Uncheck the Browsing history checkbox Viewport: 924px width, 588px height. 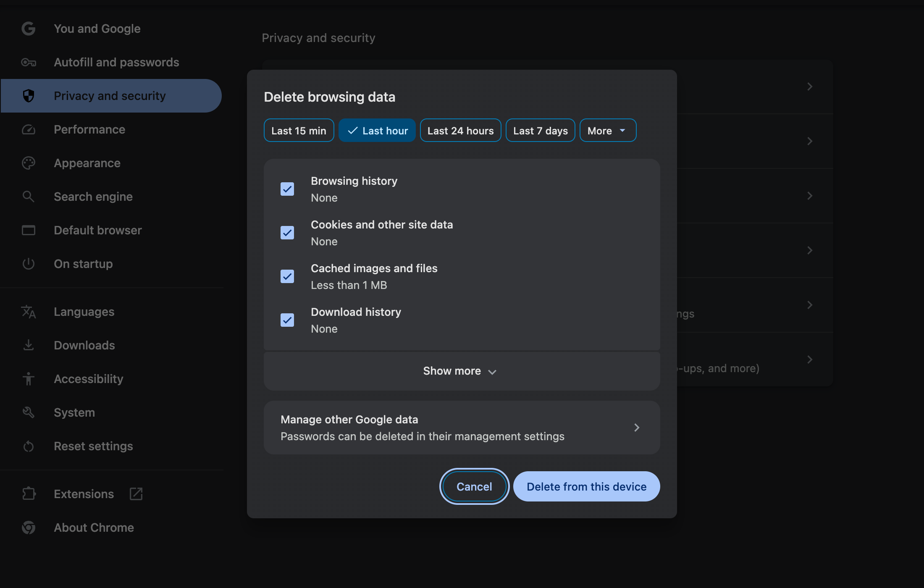[287, 189]
